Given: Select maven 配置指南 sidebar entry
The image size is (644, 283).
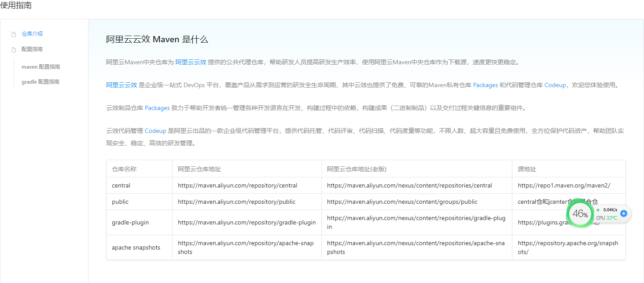Looking at the screenshot, I should click(40, 67).
